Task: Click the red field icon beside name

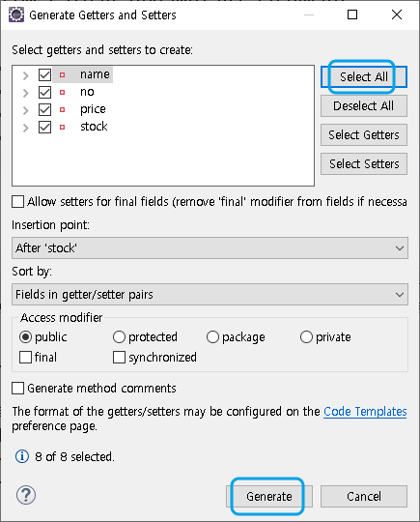Action: pos(62,74)
